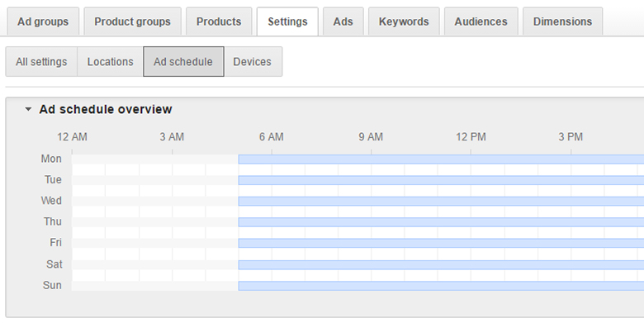
Task: Open the Ad groups tab
Action: (x=43, y=21)
